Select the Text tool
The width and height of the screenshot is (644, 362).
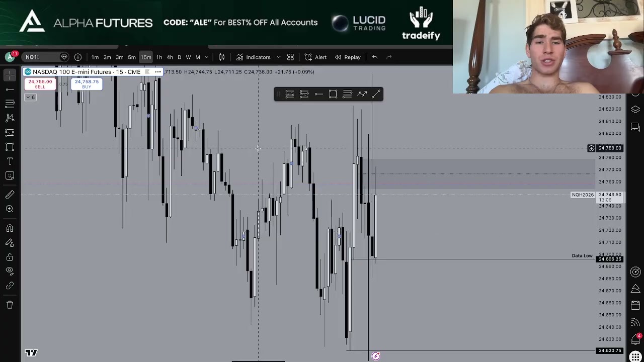[x=10, y=161]
